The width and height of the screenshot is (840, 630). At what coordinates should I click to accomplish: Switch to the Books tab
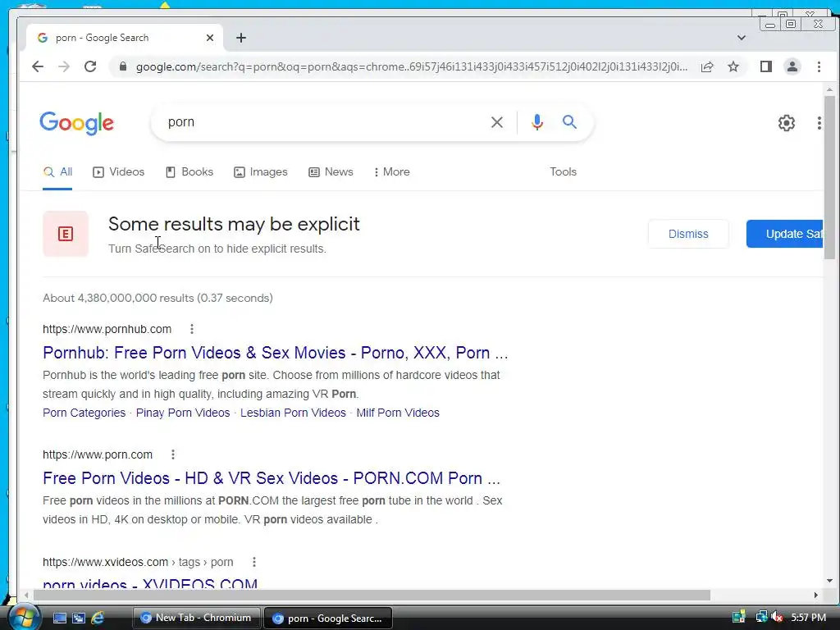pos(189,172)
